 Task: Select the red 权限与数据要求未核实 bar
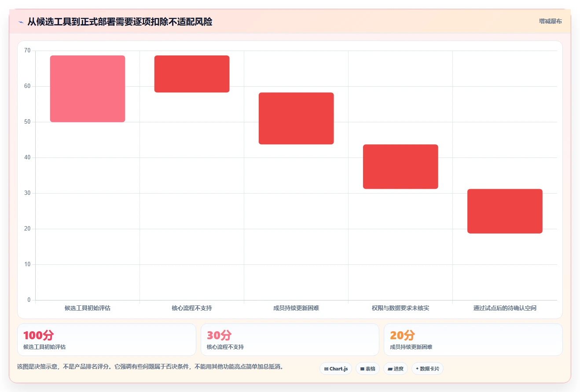(x=400, y=167)
